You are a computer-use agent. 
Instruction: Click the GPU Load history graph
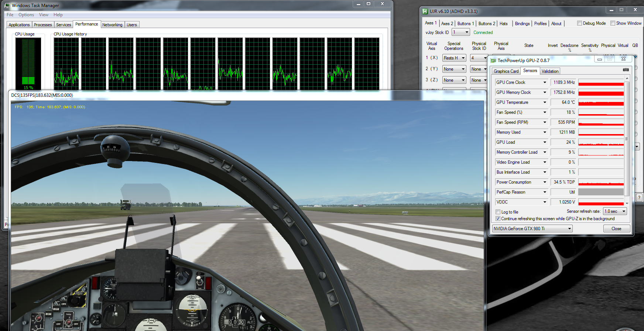pyautogui.click(x=601, y=142)
